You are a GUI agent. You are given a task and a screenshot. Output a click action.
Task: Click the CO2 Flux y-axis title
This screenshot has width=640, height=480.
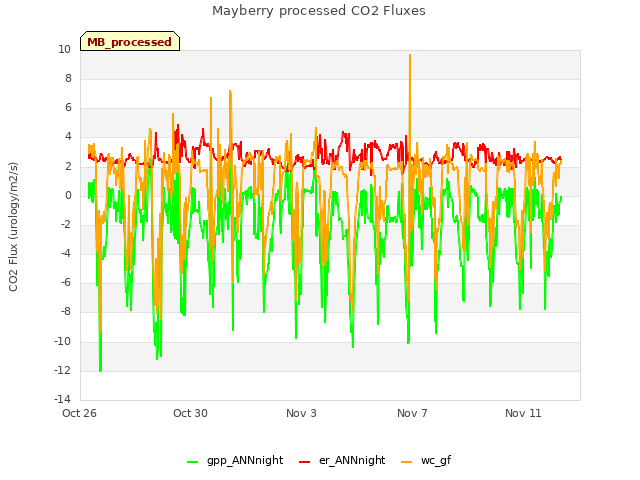pos(13,227)
